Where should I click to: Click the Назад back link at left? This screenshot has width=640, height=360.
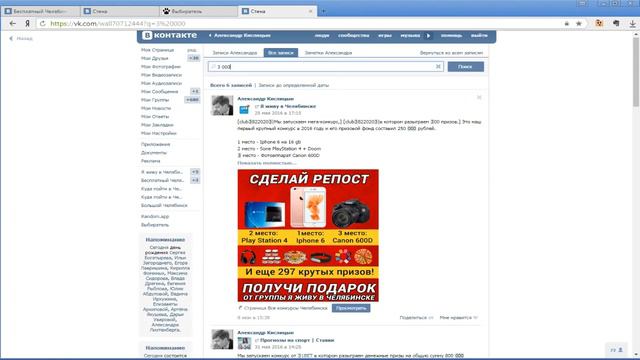click(21, 38)
